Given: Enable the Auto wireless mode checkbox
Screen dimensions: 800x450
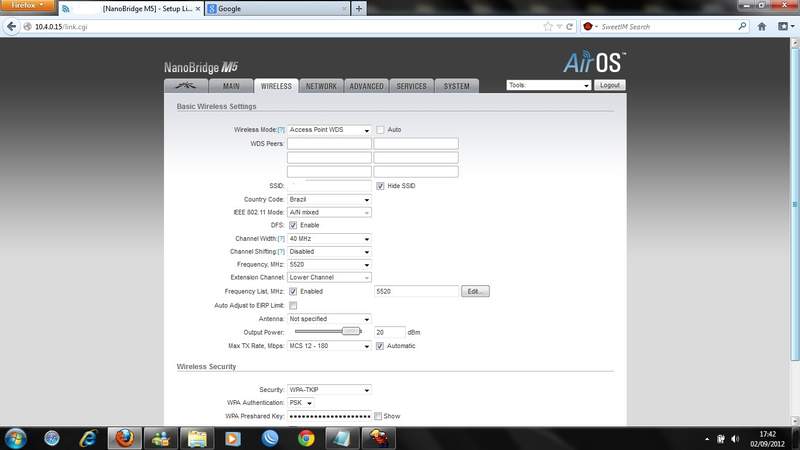Looking at the screenshot, I should pyautogui.click(x=380, y=130).
